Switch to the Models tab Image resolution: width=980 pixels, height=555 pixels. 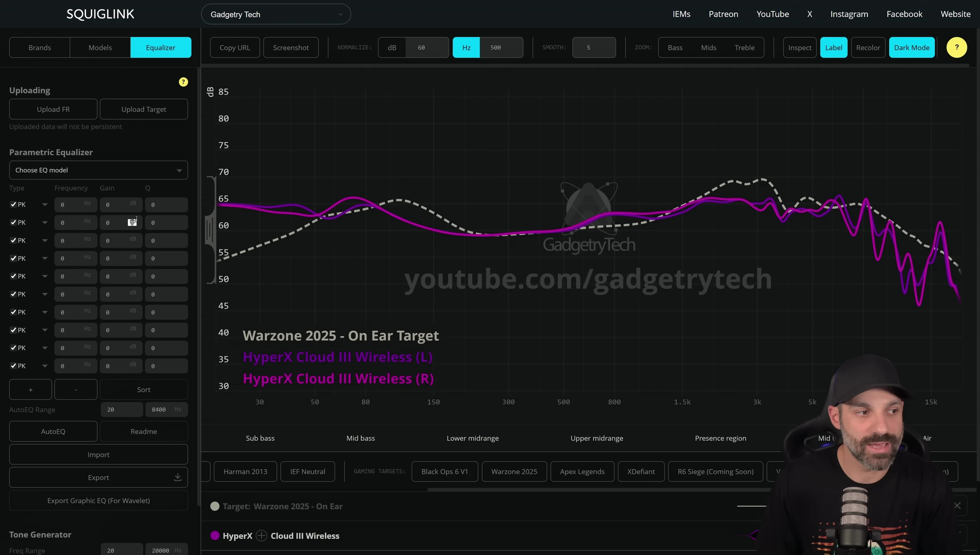click(100, 47)
